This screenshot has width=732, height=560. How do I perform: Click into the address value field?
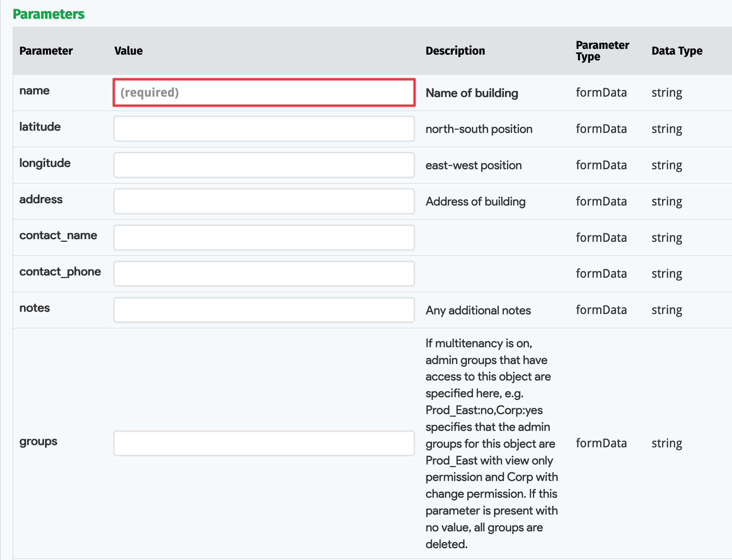point(264,201)
